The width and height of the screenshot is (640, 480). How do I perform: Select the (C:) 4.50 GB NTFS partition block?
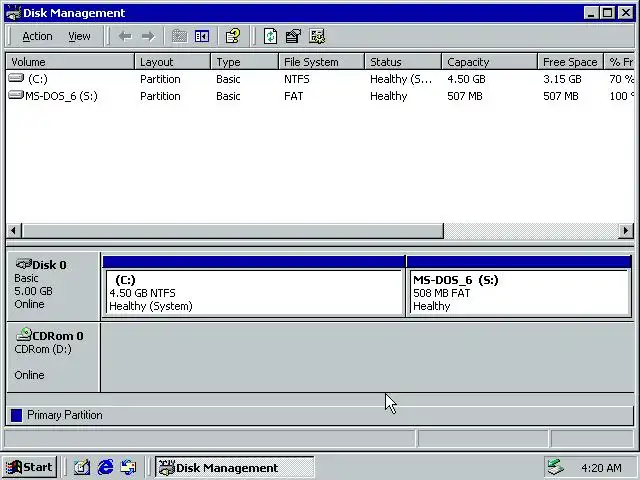click(x=254, y=286)
